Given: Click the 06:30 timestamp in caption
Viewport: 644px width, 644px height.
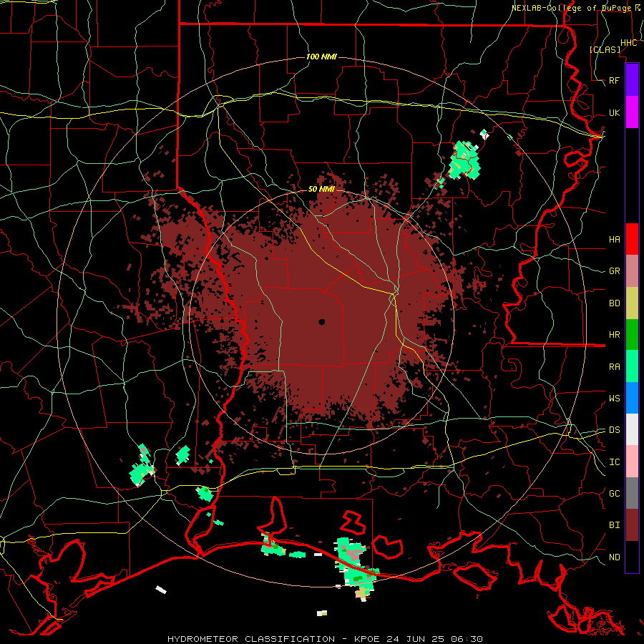Looking at the screenshot, I should pyautogui.click(x=468, y=639).
